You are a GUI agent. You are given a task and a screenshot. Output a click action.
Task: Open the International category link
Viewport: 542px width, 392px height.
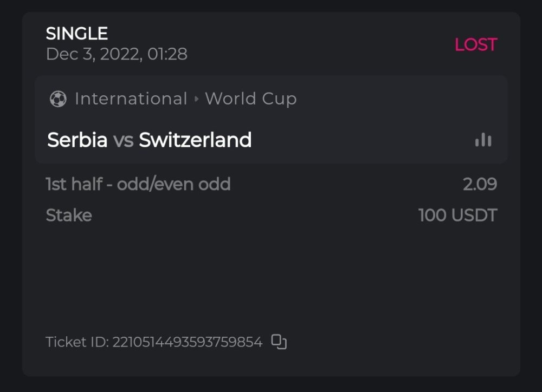131,99
